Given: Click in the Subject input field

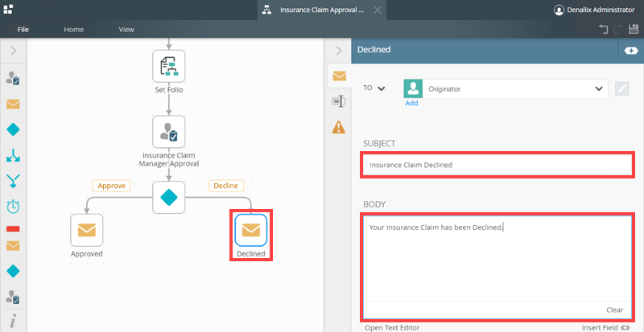Looking at the screenshot, I should point(497,165).
